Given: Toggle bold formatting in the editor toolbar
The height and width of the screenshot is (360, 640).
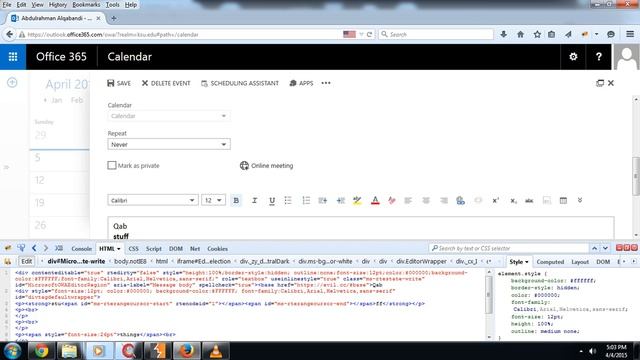Looking at the screenshot, I should point(236,200).
